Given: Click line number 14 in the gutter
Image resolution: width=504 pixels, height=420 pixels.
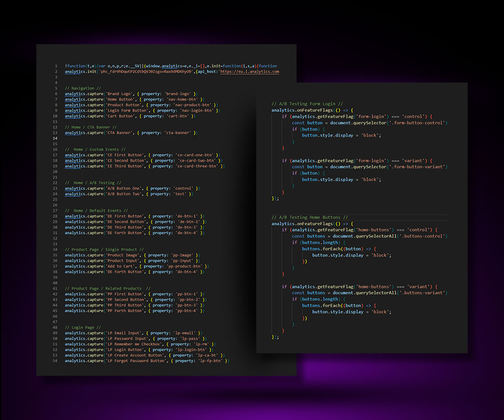Looking at the screenshot, I should click(55, 138).
